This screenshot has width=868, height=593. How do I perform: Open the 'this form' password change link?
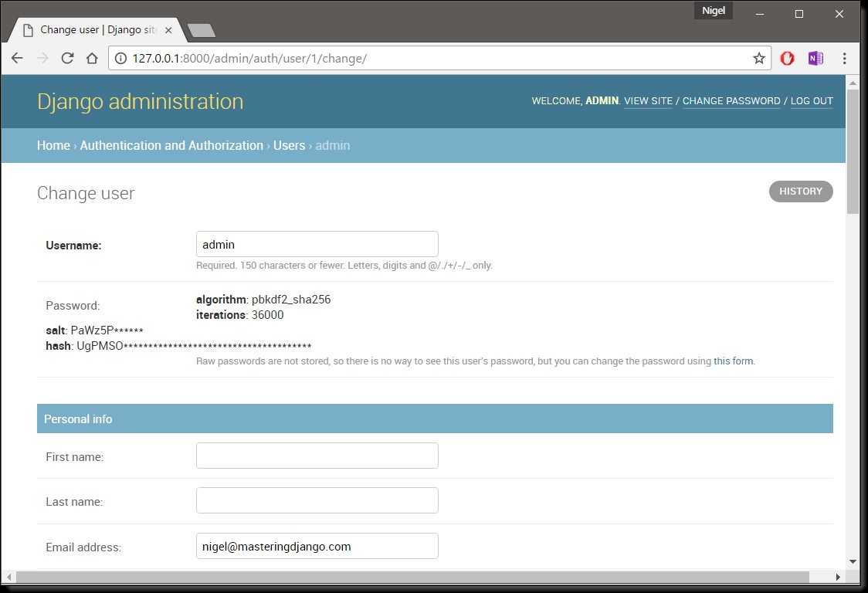[733, 361]
